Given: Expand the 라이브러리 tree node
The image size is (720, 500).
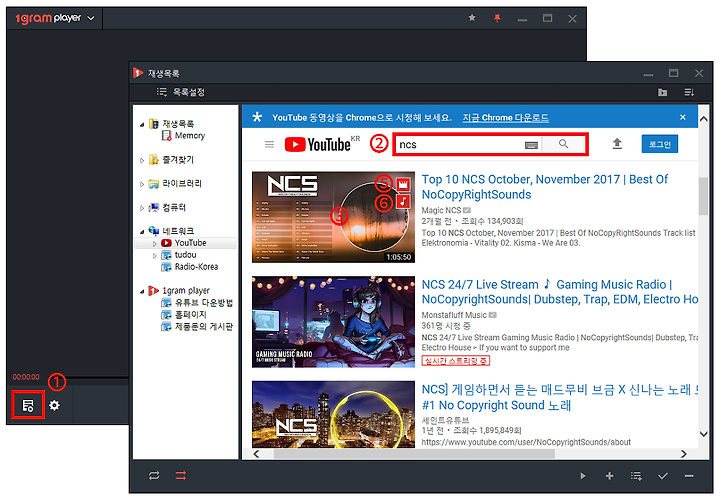Looking at the screenshot, I should coord(142,184).
